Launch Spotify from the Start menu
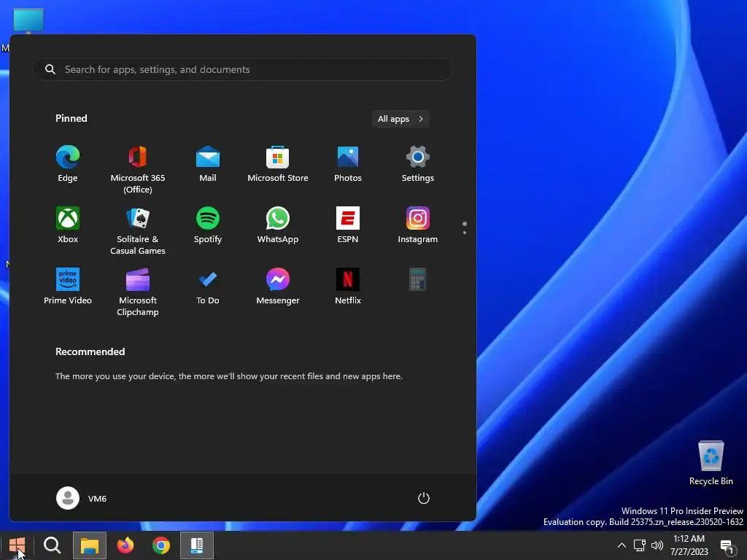 point(208,225)
